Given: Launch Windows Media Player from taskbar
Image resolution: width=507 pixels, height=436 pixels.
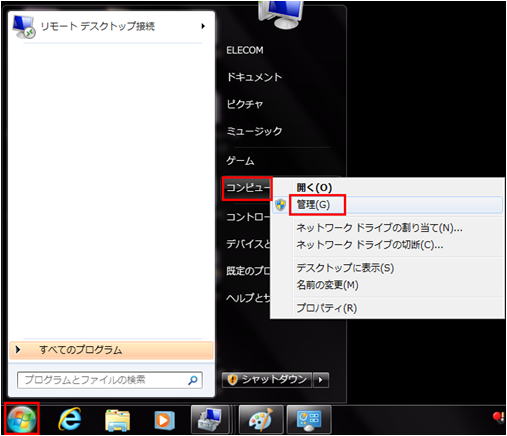Looking at the screenshot, I should click(164, 421).
